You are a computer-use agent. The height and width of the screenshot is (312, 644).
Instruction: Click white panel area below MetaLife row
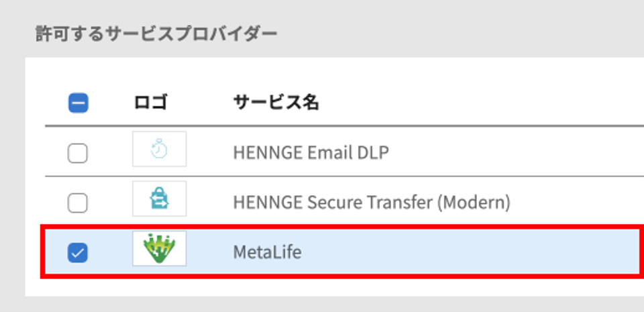[329, 287]
